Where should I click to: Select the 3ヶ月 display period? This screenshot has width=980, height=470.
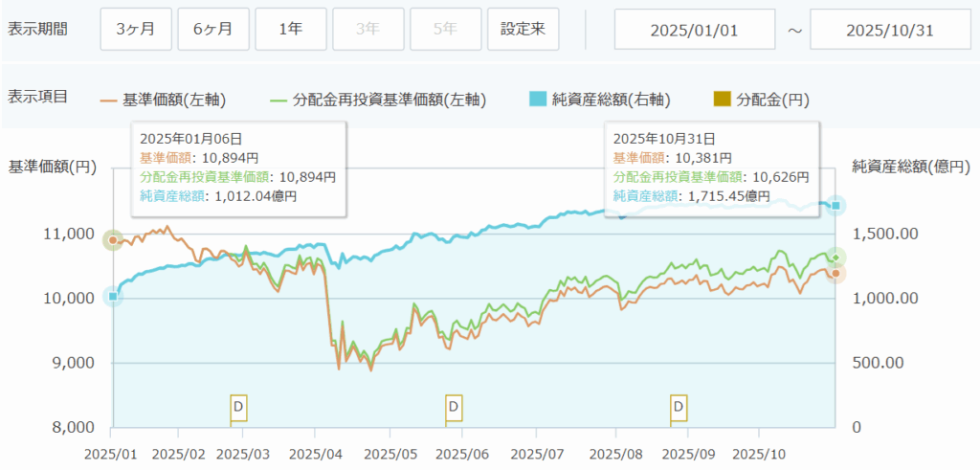point(136,29)
